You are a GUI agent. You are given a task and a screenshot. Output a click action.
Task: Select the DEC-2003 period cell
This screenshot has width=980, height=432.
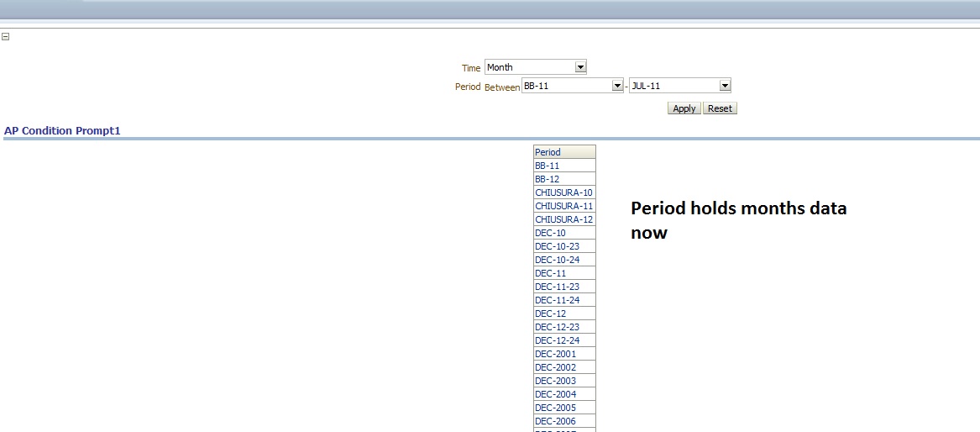564,381
